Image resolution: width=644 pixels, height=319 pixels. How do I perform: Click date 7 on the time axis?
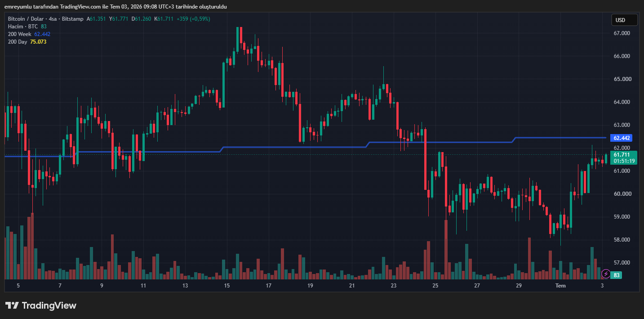coord(60,286)
